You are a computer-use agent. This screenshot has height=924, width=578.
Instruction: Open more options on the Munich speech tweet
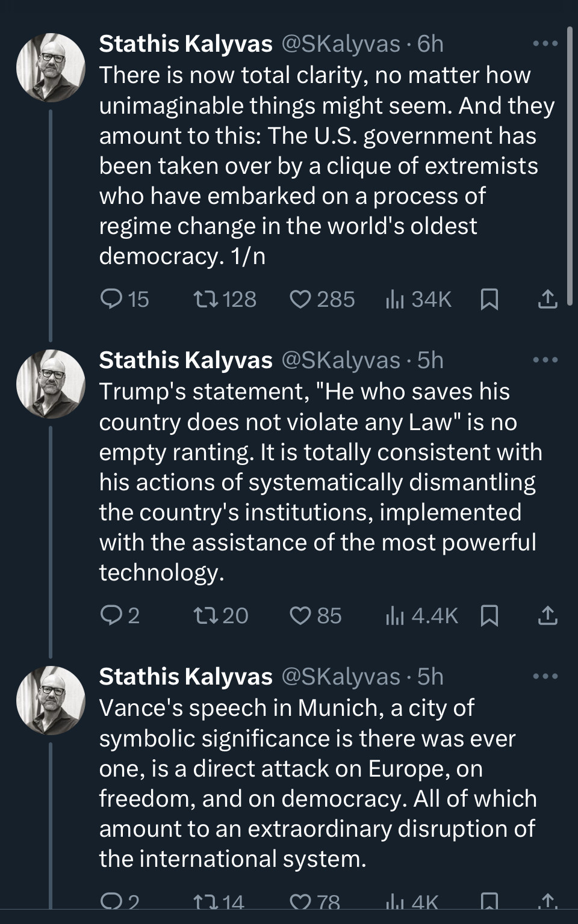[545, 677]
